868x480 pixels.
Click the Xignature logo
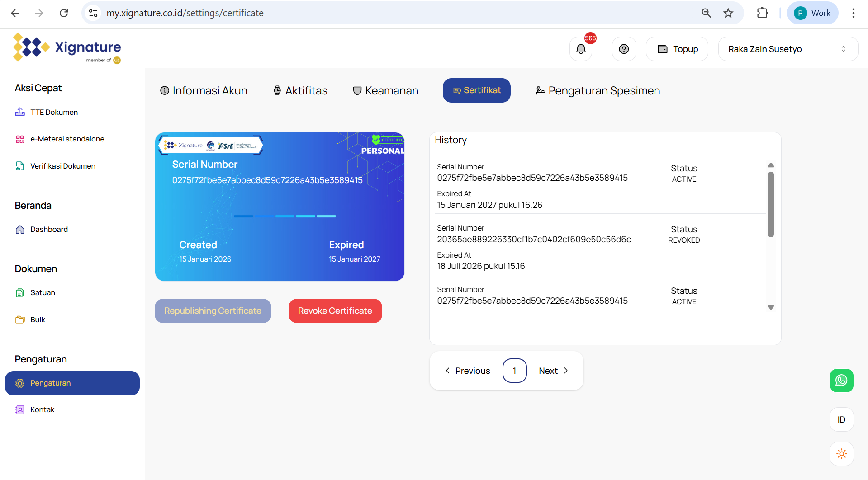(x=67, y=48)
